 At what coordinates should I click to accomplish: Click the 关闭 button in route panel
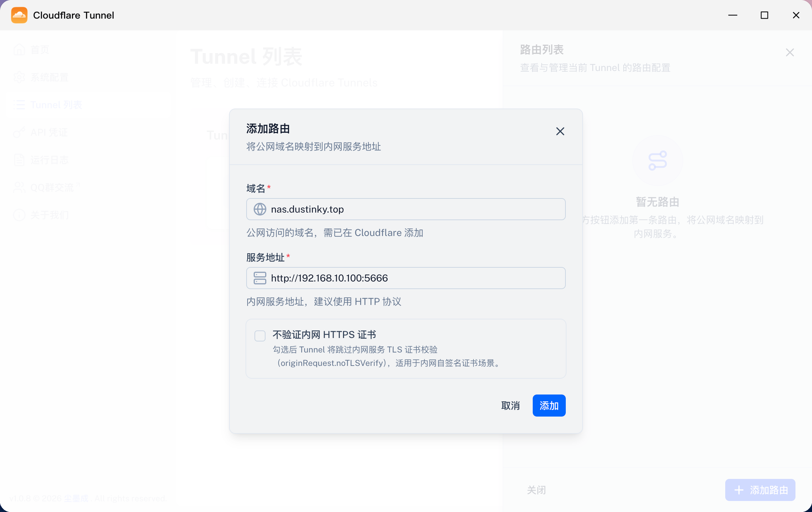(x=536, y=490)
